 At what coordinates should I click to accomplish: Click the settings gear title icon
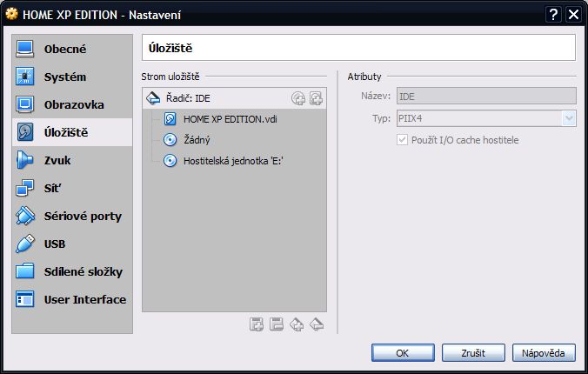click(11, 14)
